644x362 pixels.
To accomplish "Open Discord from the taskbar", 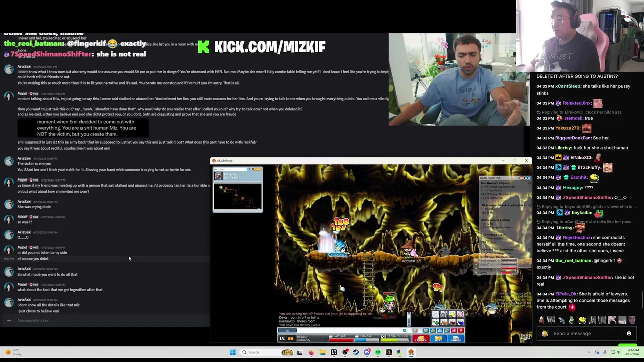I will (x=367, y=352).
